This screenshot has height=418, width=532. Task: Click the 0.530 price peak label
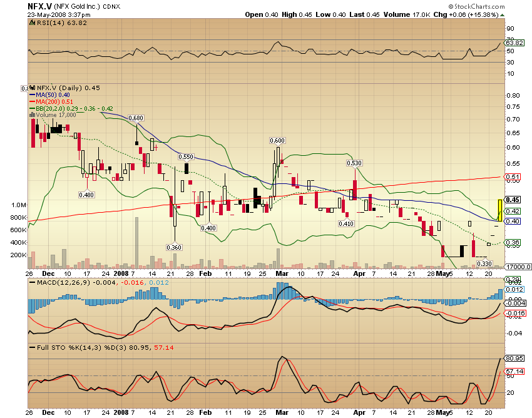click(x=354, y=163)
